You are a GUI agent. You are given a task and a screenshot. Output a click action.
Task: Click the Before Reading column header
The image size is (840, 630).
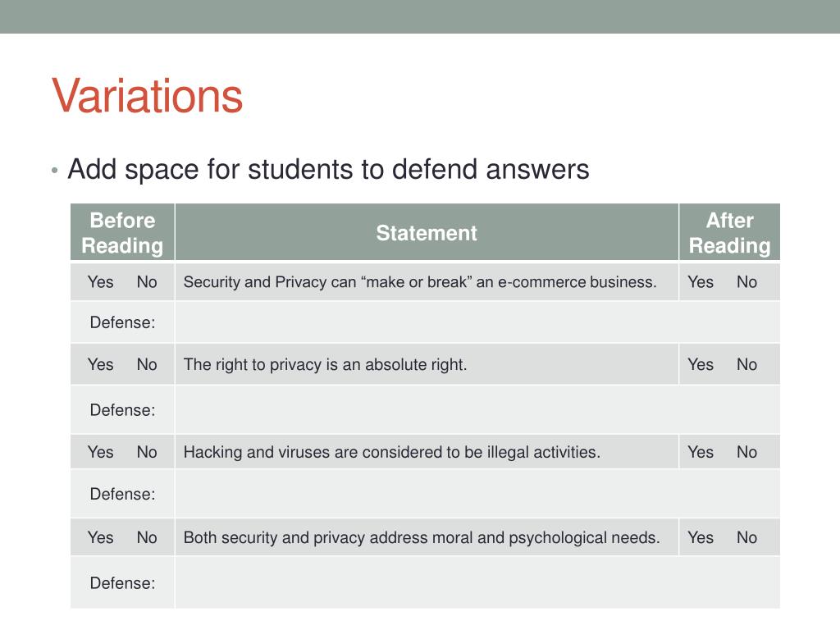(x=123, y=232)
